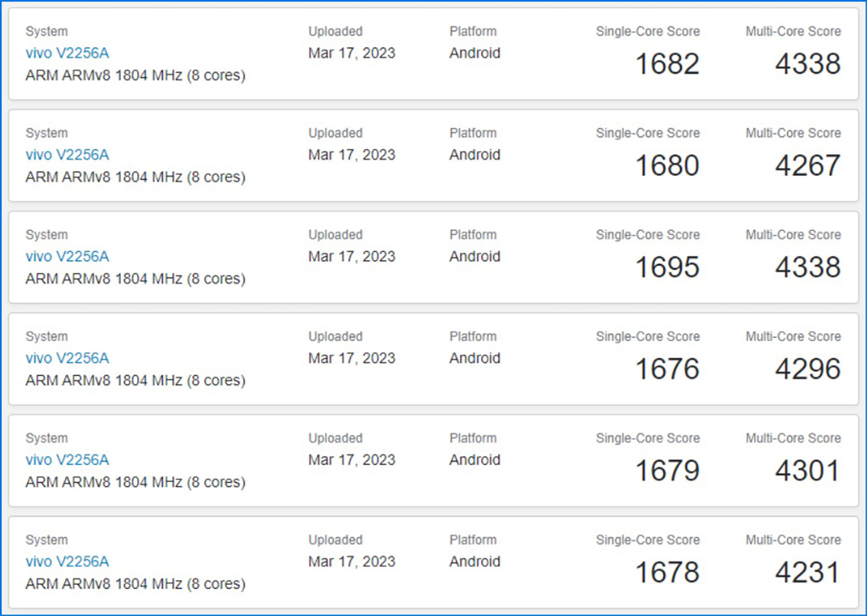The image size is (867, 616).
Task: Select upload date in last result card
Action: tap(352, 561)
